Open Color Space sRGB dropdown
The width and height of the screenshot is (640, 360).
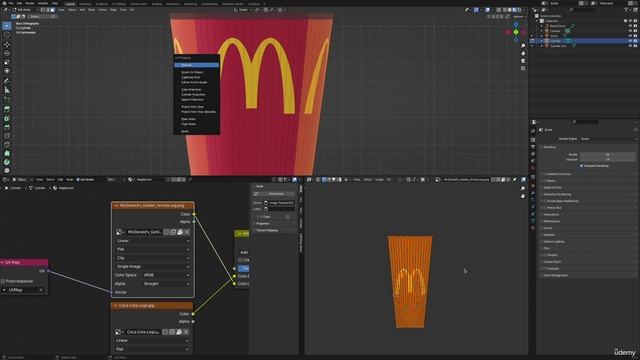166,275
